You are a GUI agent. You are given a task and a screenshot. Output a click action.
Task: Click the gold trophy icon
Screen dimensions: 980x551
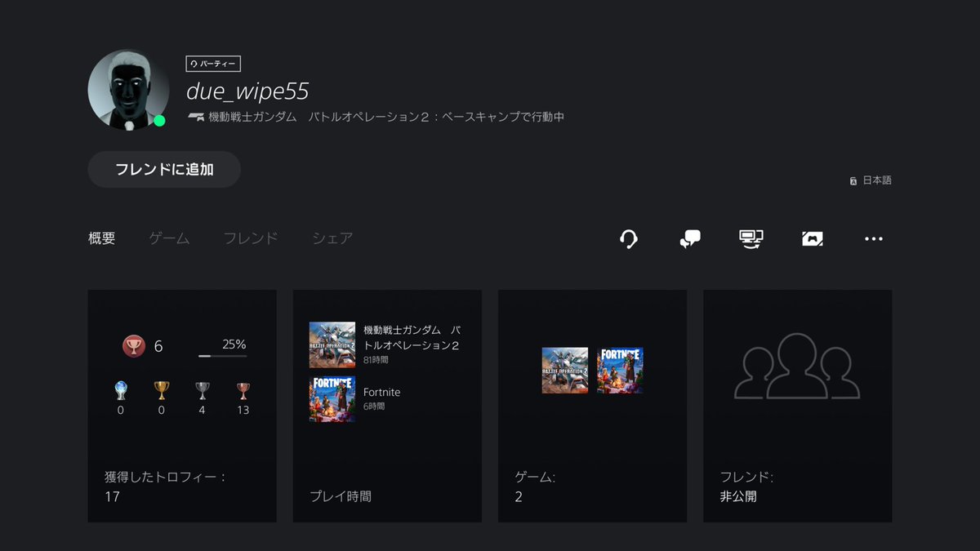click(x=162, y=391)
